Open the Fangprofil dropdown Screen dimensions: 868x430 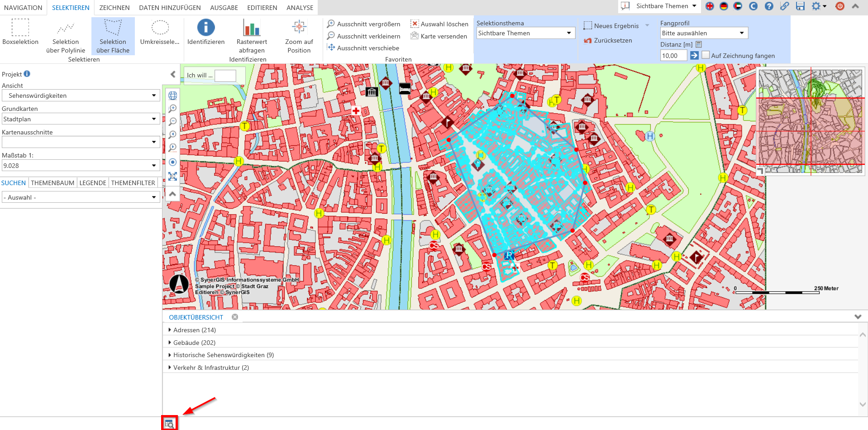pyautogui.click(x=704, y=33)
